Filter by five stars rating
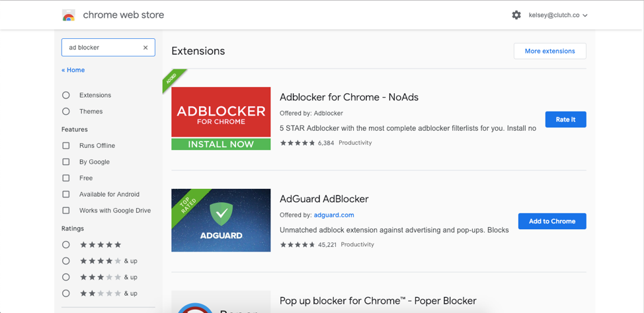This screenshot has width=644, height=313. click(65, 245)
